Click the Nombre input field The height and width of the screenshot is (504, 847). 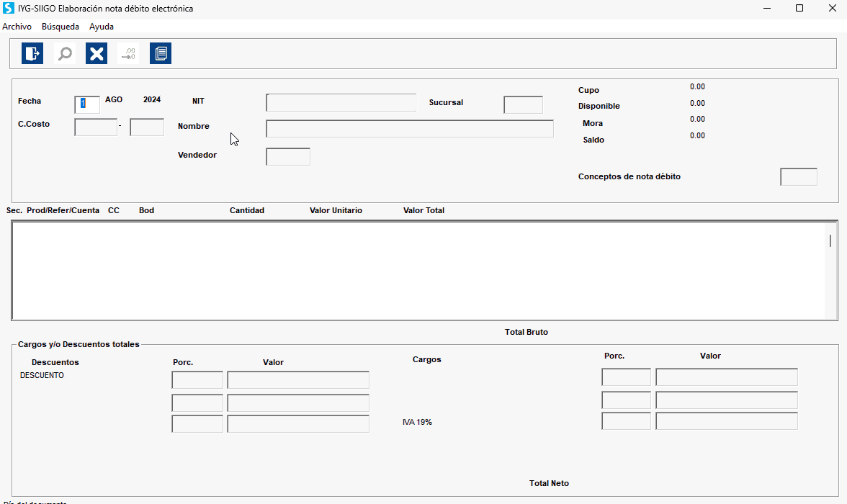[410, 129]
